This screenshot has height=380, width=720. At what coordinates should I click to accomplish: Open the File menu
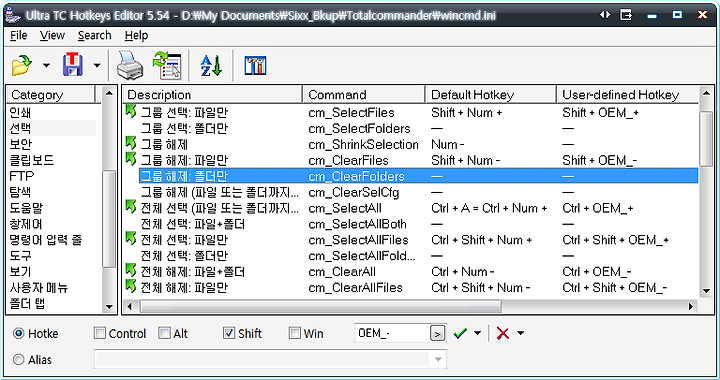click(x=18, y=35)
